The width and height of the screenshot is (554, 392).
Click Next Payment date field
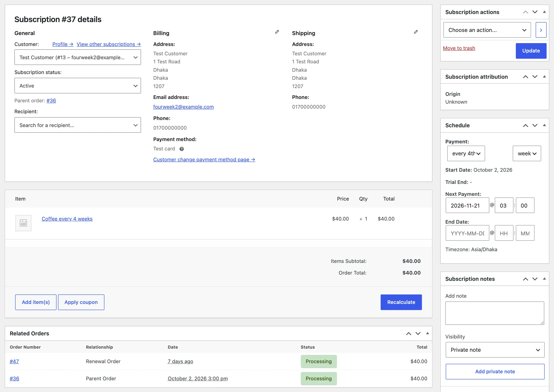(x=467, y=205)
